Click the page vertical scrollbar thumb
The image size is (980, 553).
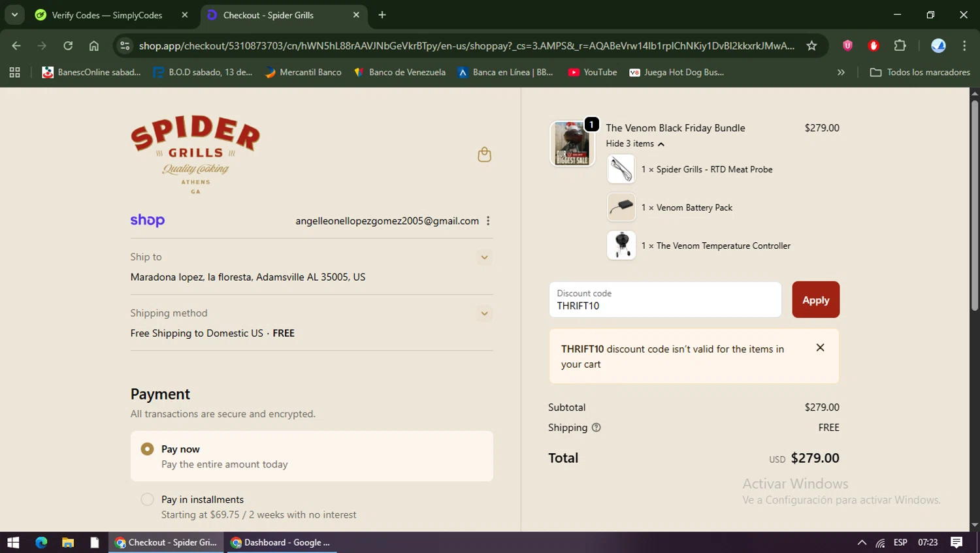point(974,206)
